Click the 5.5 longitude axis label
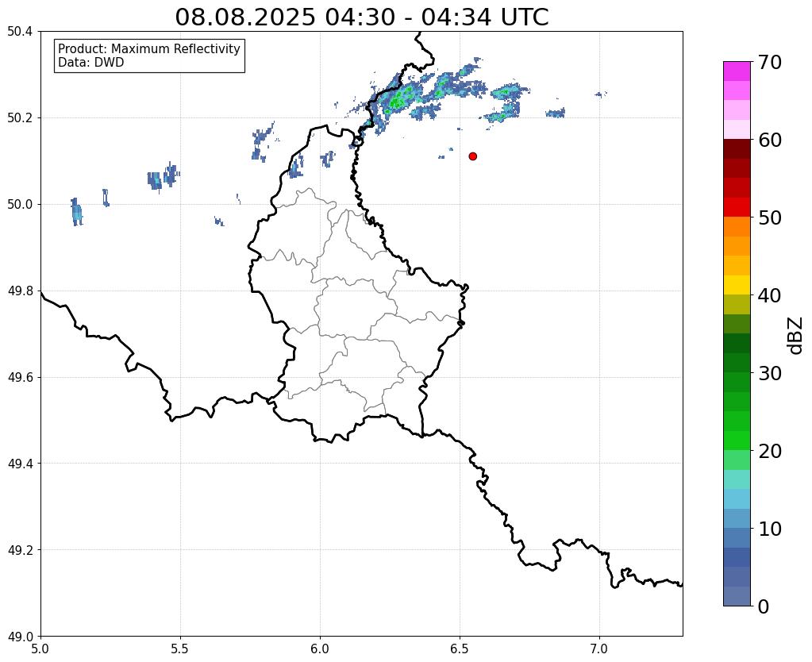Image resolution: width=812 pixels, height=662 pixels. pyautogui.click(x=180, y=649)
